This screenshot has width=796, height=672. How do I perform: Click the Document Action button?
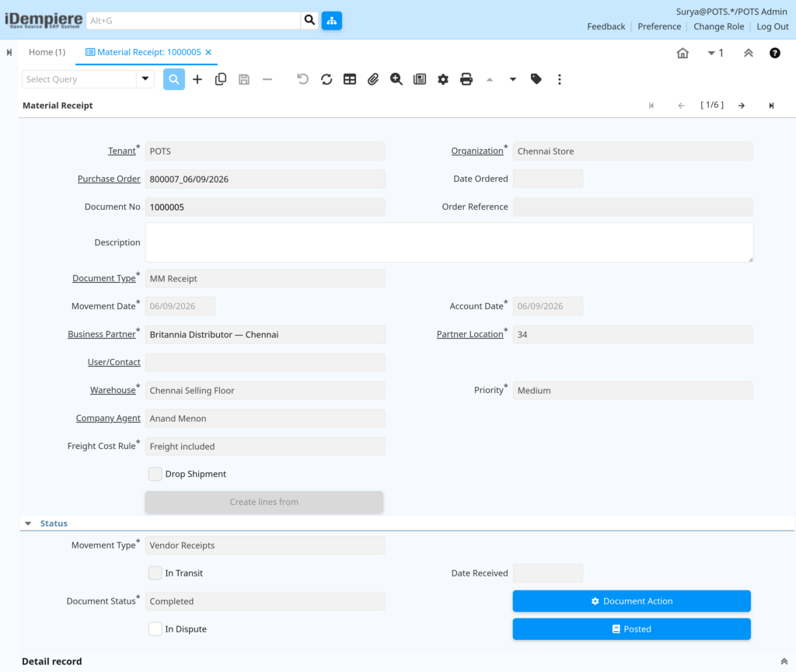pos(631,601)
